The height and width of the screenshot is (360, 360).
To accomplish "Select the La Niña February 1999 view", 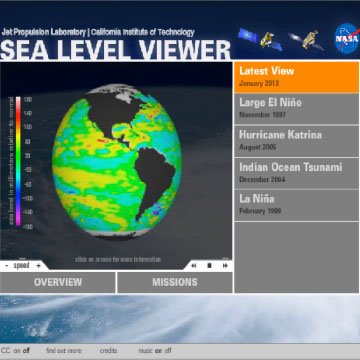I will pos(297,205).
